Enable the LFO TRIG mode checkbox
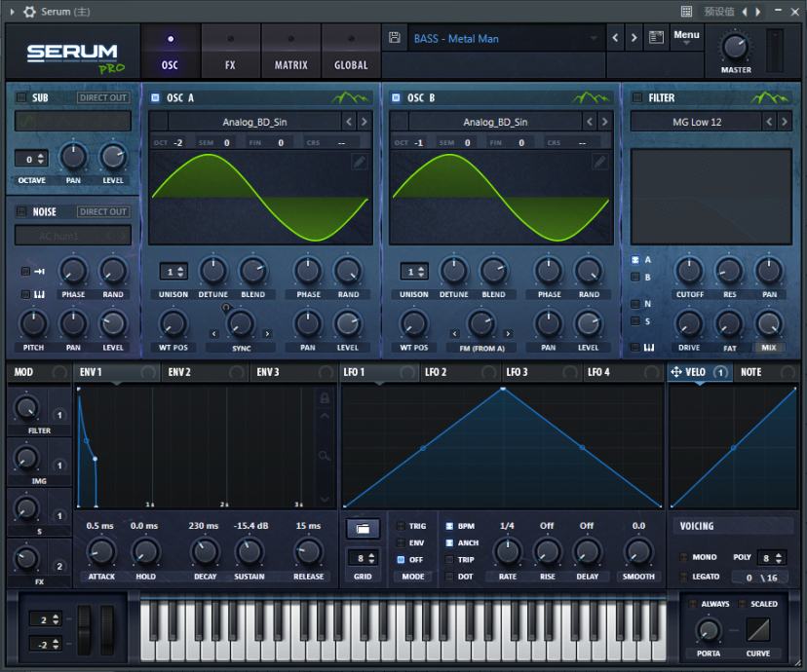This screenshot has width=807, height=672. click(x=401, y=526)
